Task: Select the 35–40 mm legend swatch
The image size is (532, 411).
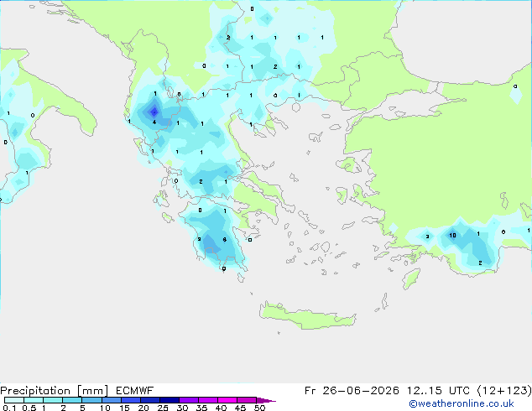Action: click(x=208, y=400)
